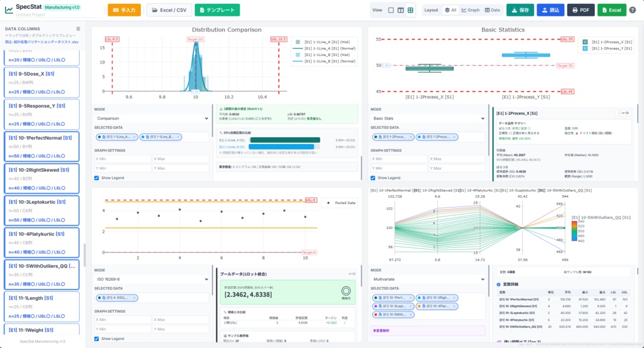Select the 10-4Platykurtic data column
The image size is (644, 348).
(x=42, y=243)
